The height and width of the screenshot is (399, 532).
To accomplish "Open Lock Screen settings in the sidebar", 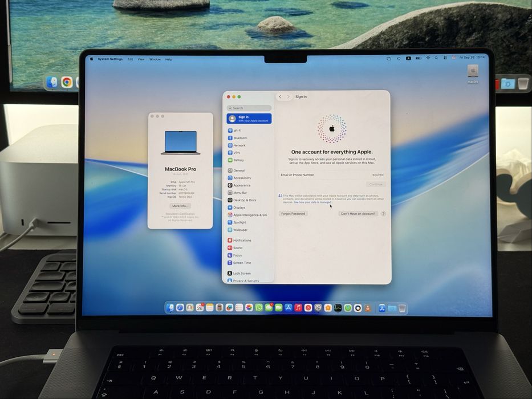I will [x=249, y=274].
